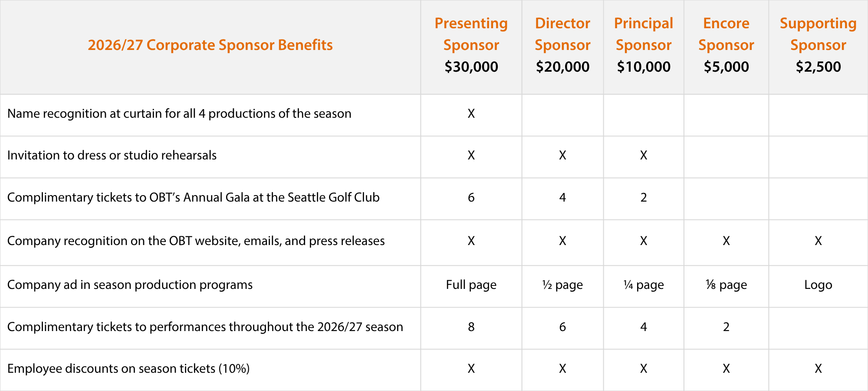Click the Supporting Sponsor $2,500 header
868x391 pixels.
818,45
